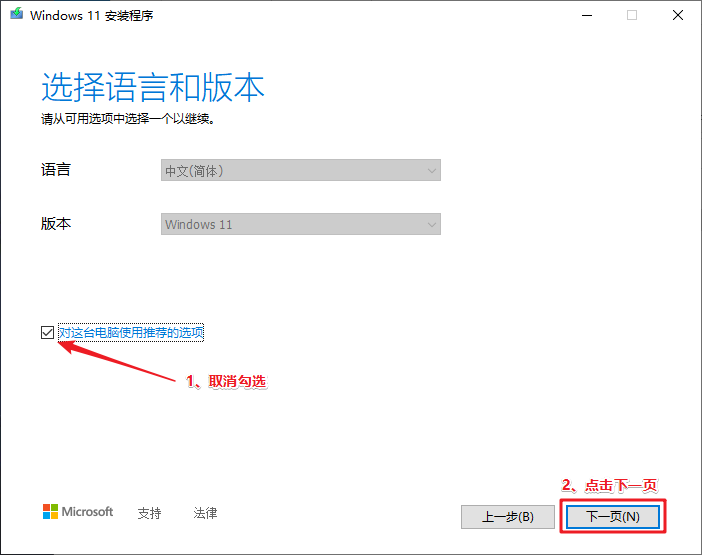This screenshot has width=702, height=555.
Task: Click the 上一步(B) button
Action: (508, 517)
